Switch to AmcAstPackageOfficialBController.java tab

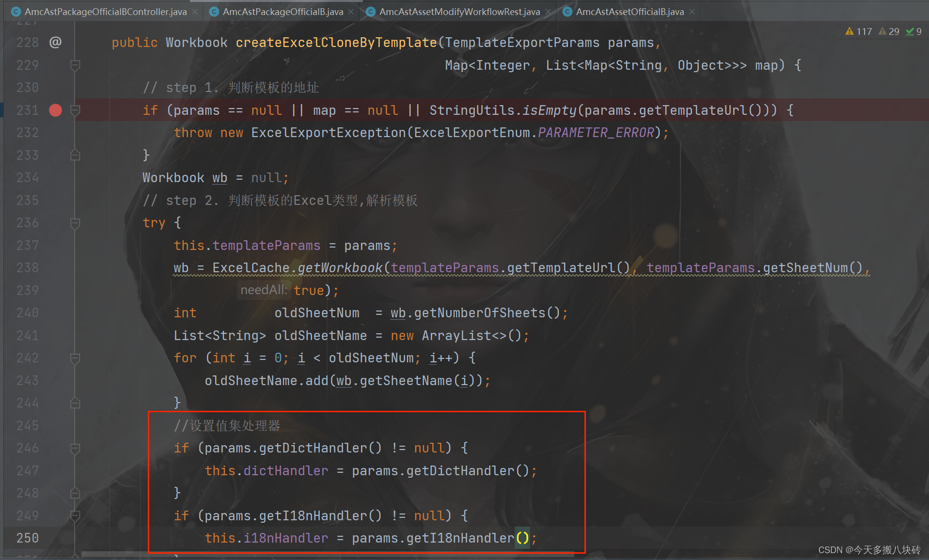[x=102, y=11]
